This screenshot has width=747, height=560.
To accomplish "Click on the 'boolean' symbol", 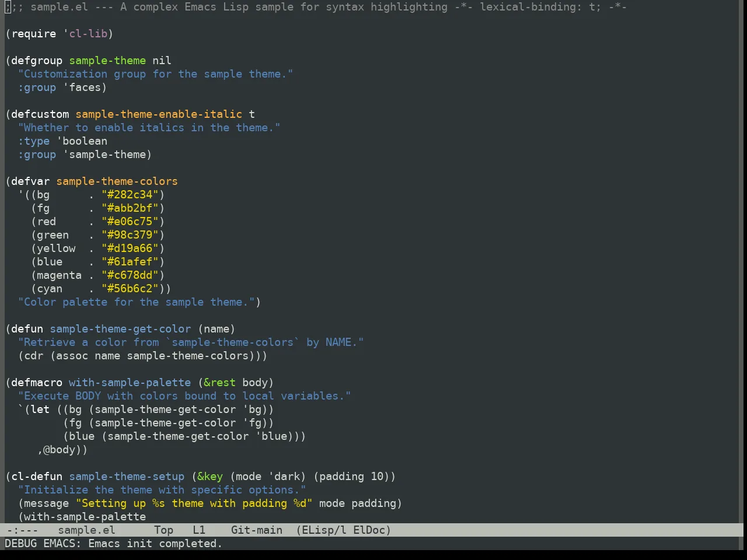I will click(x=85, y=141).
